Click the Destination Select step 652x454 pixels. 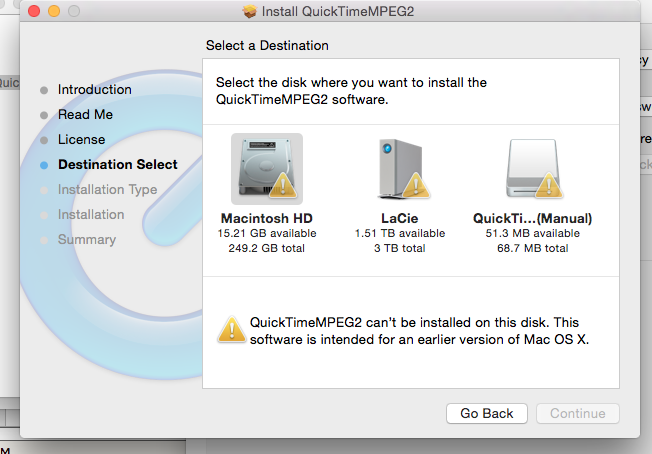(x=118, y=164)
